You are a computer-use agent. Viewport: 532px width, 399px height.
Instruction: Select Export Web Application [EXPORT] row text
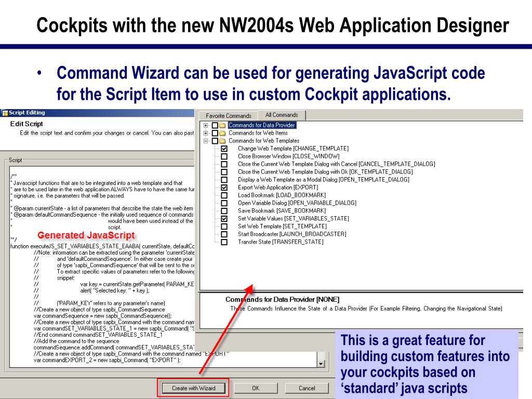278,188
